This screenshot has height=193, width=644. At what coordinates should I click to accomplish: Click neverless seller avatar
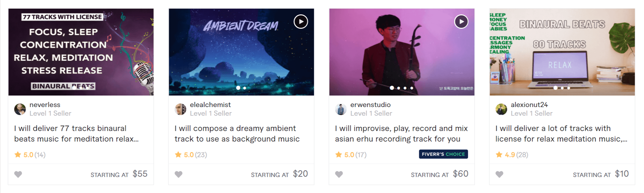coord(20,109)
